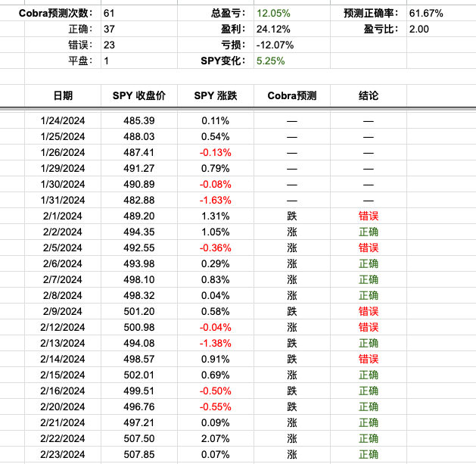The width and height of the screenshot is (476, 464).
Task: Click the SPY 收盘价 column header
Action: 139,95
